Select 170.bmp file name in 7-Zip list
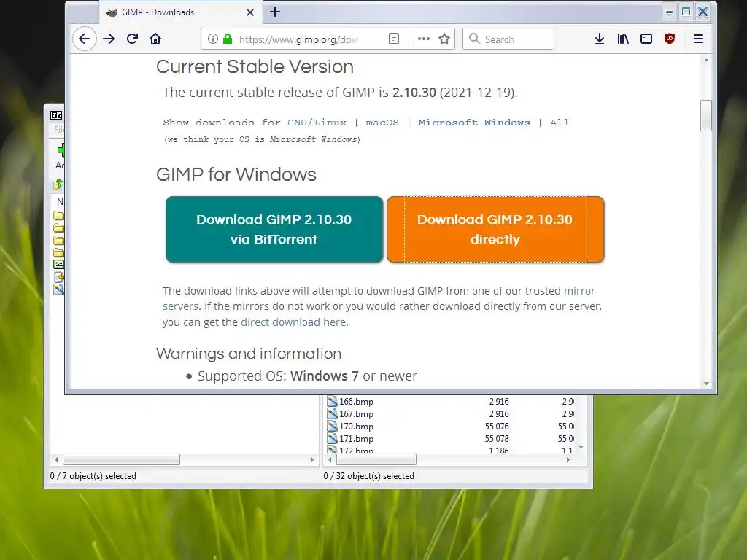Screen dimensions: 747x560 [356, 427]
